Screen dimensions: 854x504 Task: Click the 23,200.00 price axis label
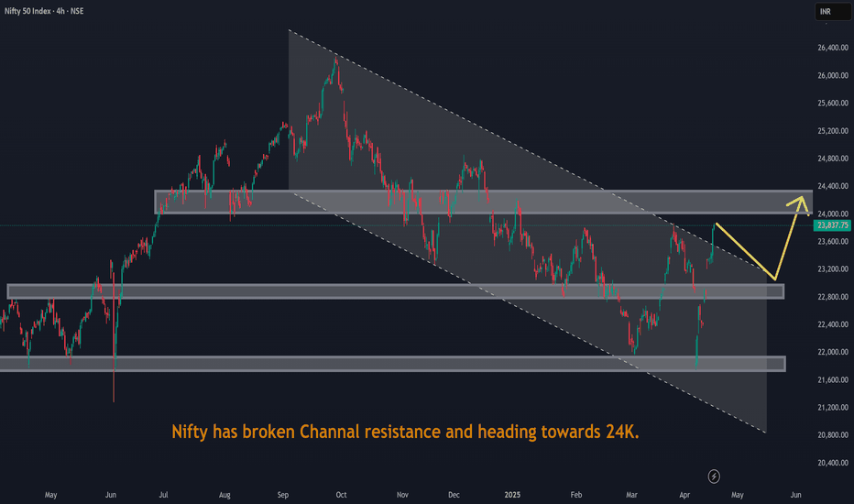point(833,269)
